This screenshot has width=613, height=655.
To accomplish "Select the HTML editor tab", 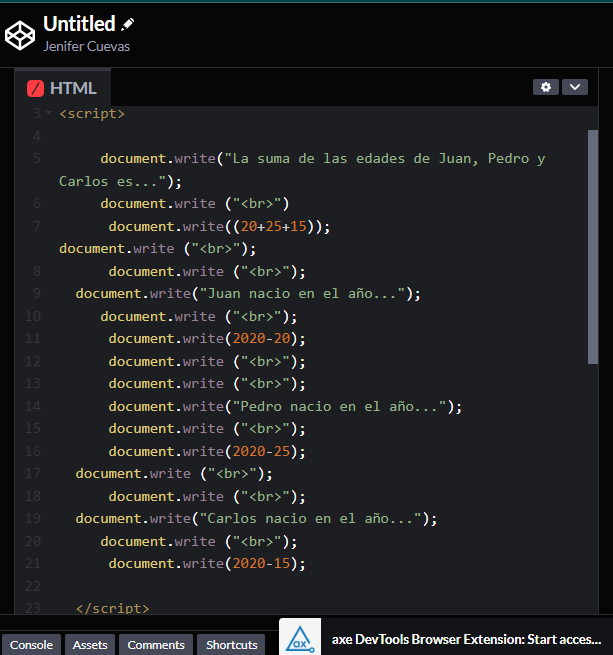I will click(x=63, y=88).
